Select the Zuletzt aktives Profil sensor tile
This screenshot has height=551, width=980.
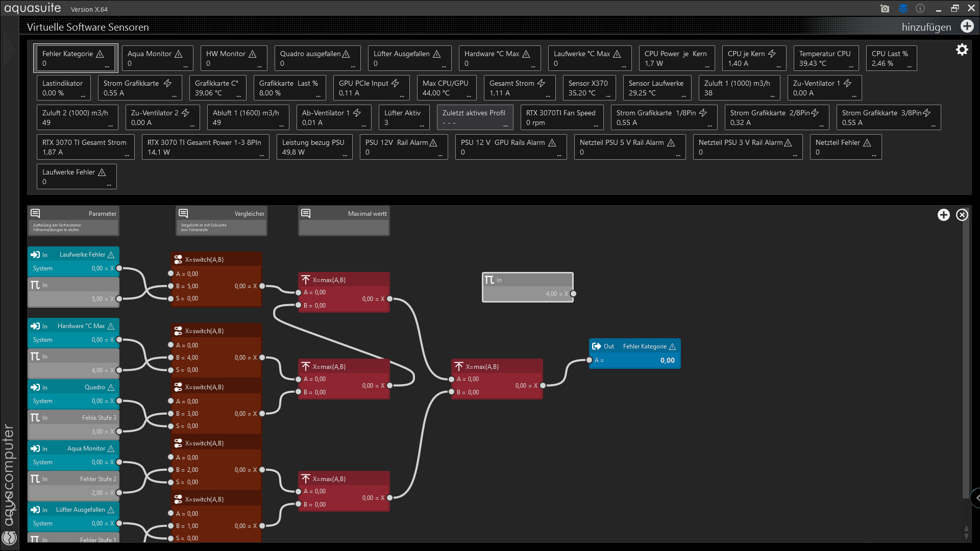[x=475, y=117]
